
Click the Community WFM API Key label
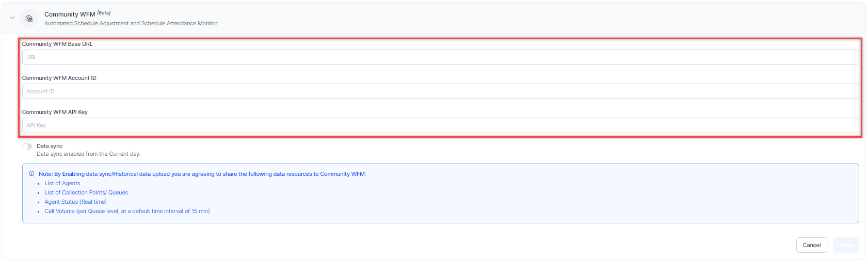tap(55, 112)
